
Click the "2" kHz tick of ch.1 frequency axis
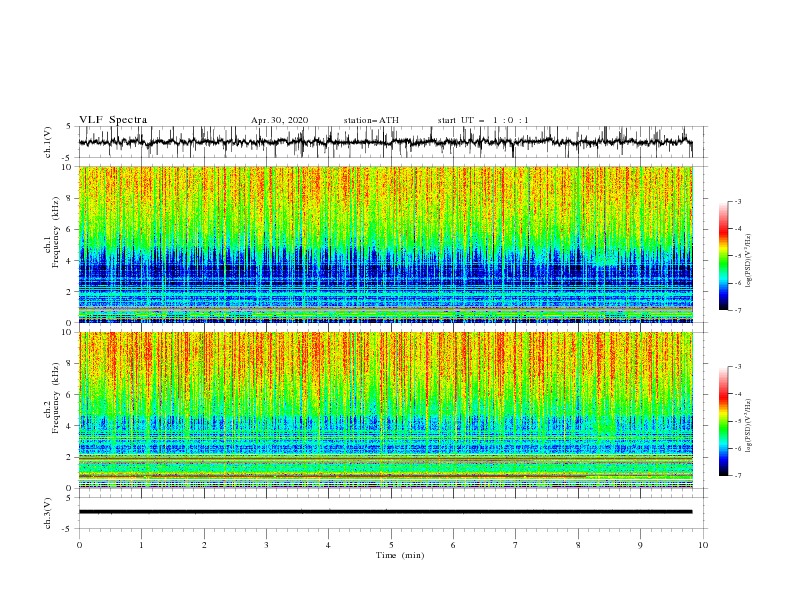point(71,292)
